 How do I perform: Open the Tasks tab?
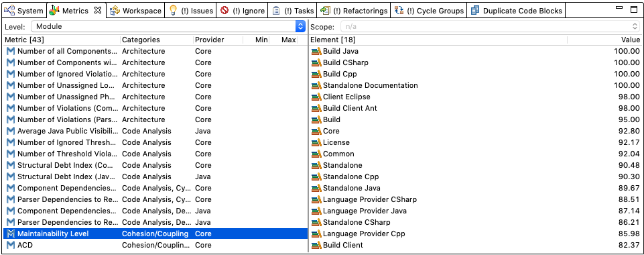tap(293, 11)
